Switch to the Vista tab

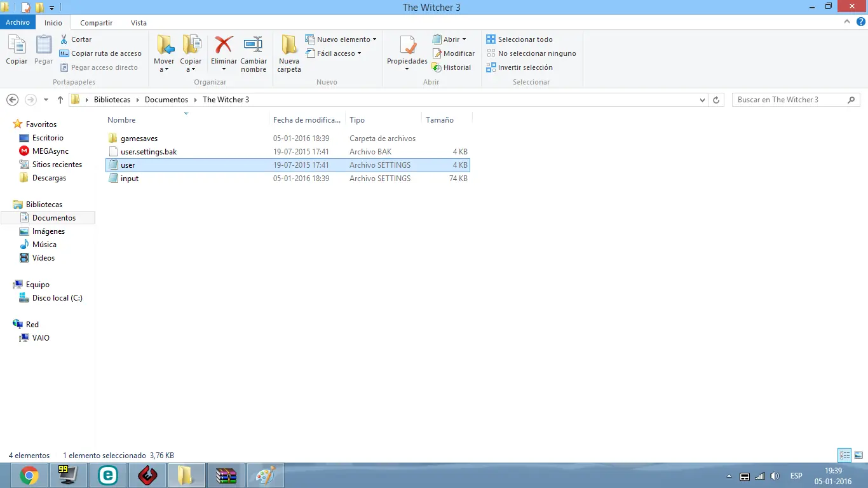coord(139,23)
